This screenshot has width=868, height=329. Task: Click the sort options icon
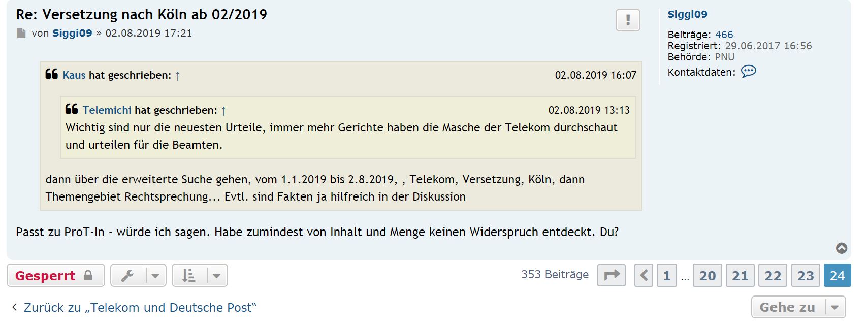click(x=189, y=275)
